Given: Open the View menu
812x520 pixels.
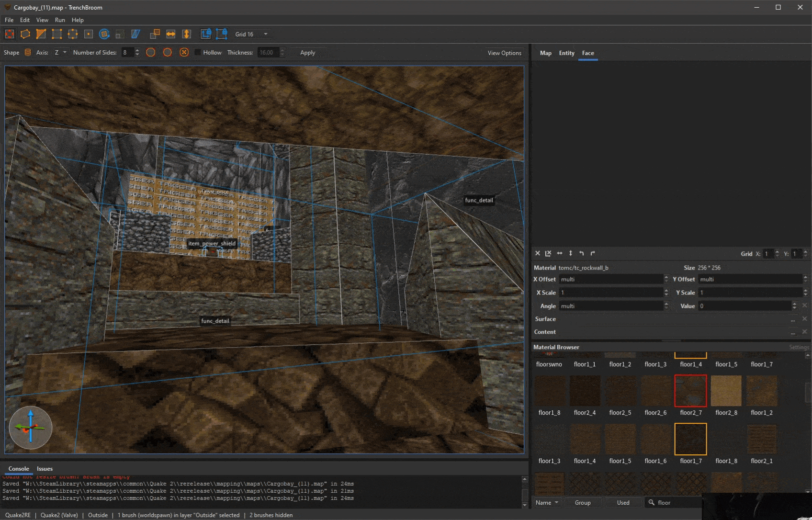Looking at the screenshot, I should click(42, 20).
